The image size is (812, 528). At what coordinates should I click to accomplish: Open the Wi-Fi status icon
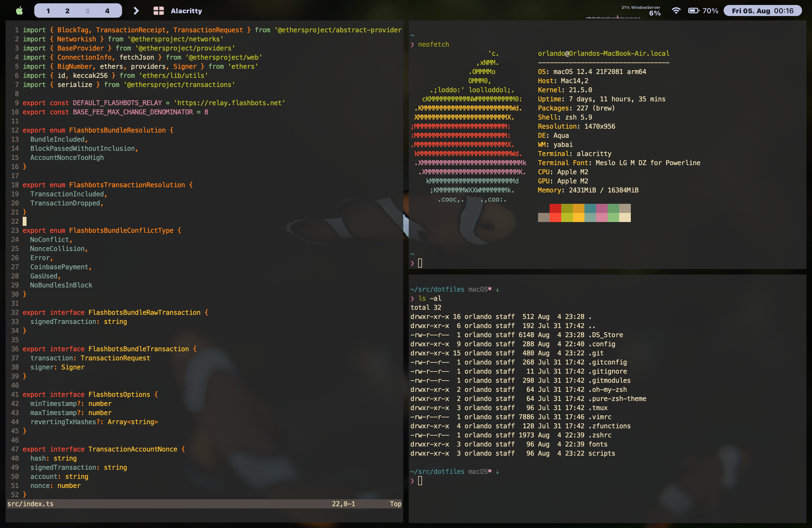coord(676,10)
